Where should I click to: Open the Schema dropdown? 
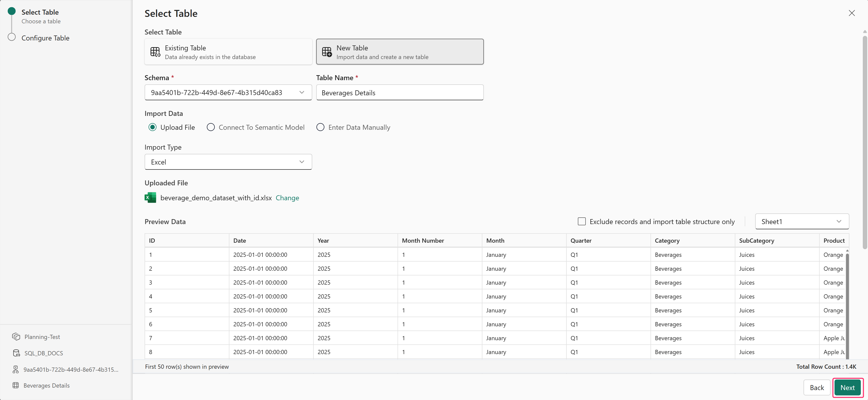[x=228, y=92]
